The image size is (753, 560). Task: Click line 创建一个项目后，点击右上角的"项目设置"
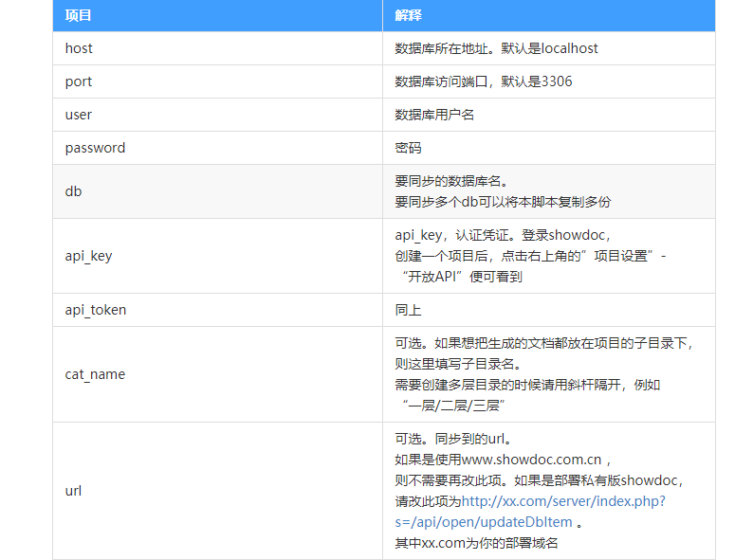point(530,256)
